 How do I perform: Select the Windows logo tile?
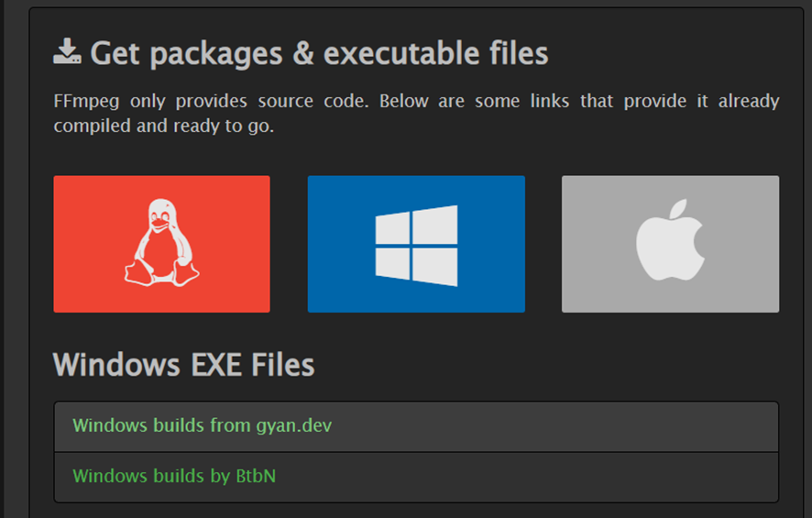(x=416, y=244)
